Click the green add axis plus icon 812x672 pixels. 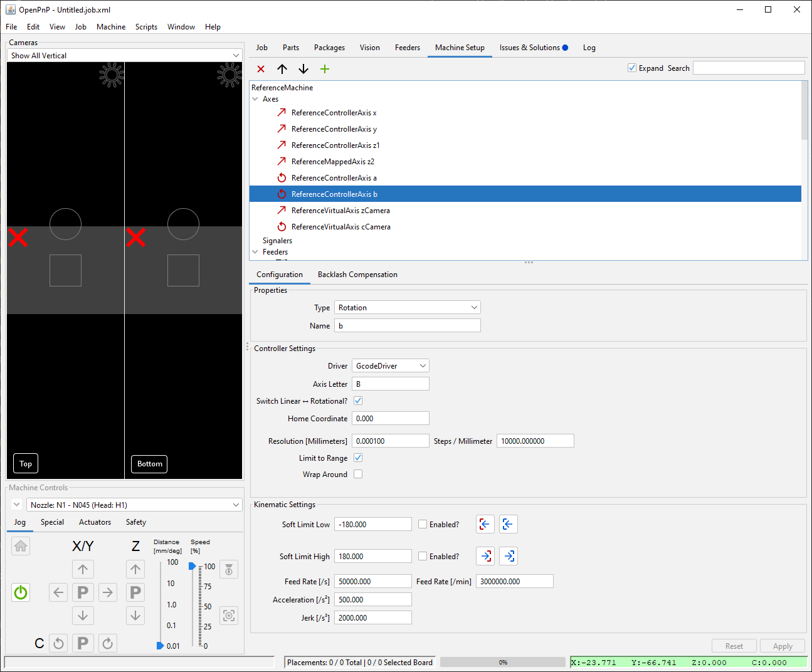coord(324,69)
